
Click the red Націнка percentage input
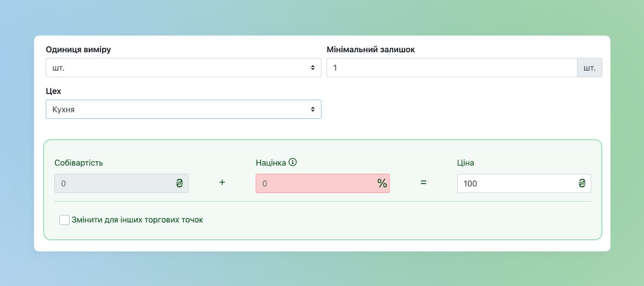(x=323, y=183)
